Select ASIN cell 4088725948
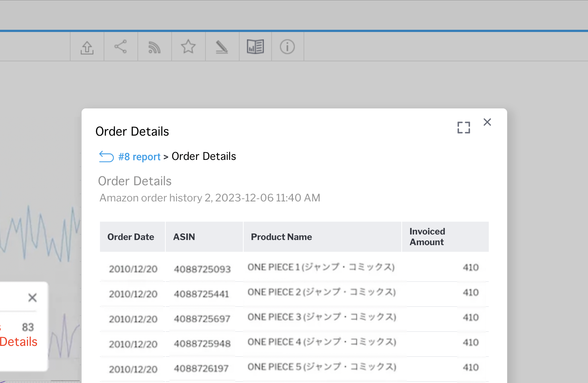This screenshot has height=383, width=588. [x=202, y=344]
